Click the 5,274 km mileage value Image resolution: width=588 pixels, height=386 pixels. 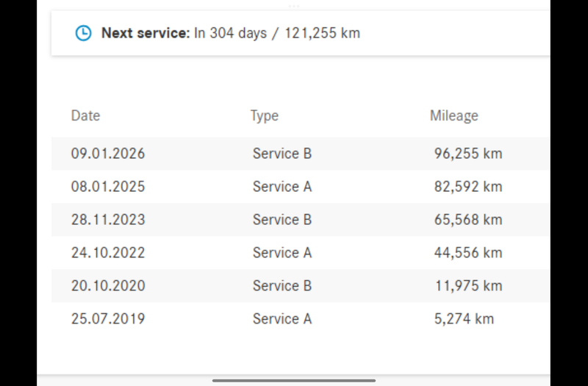464,318
